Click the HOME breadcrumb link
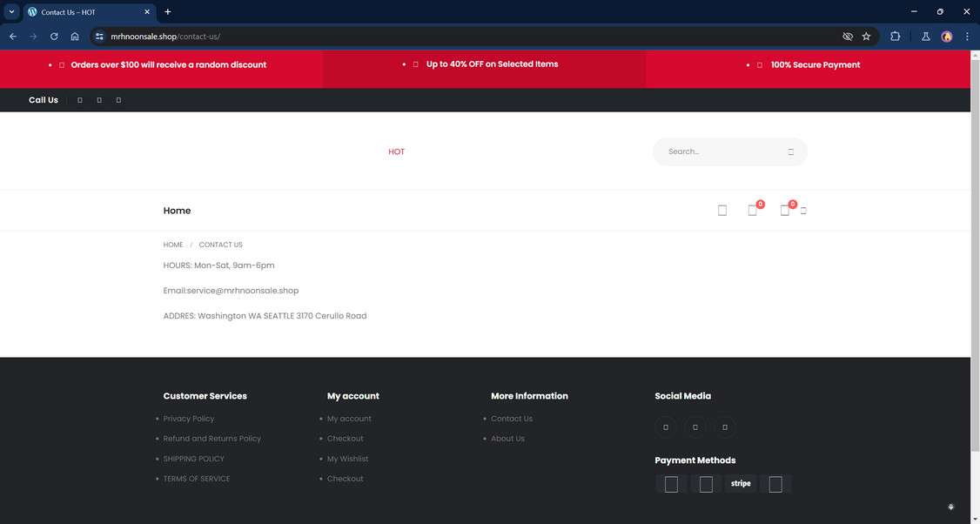This screenshot has height=524, width=980. point(172,245)
